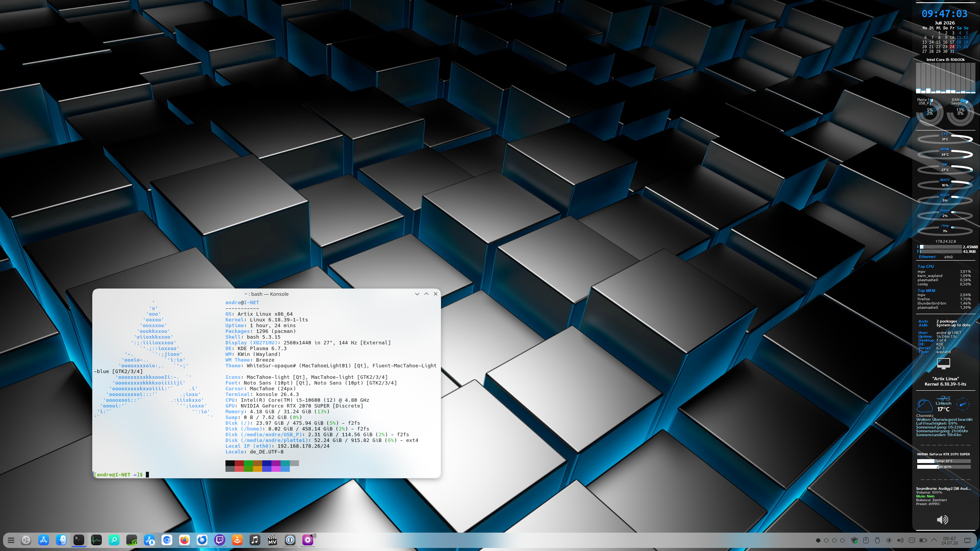Expand the hidden system tray icons

[x=934, y=540]
